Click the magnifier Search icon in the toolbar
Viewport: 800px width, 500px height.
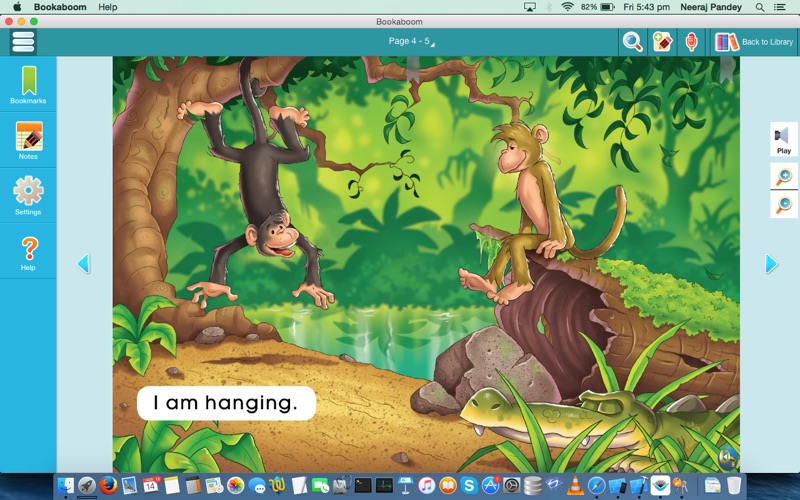click(x=633, y=42)
